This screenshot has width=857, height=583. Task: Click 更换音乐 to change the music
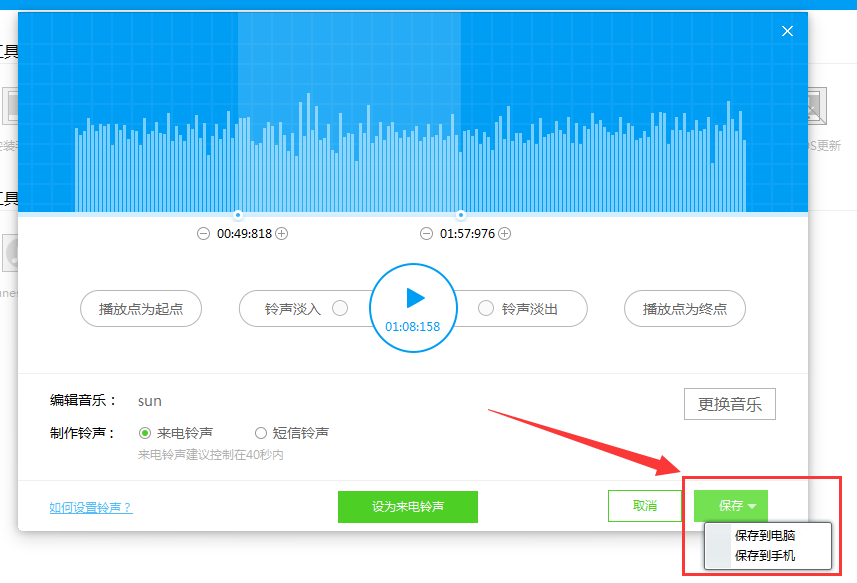point(729,404)
